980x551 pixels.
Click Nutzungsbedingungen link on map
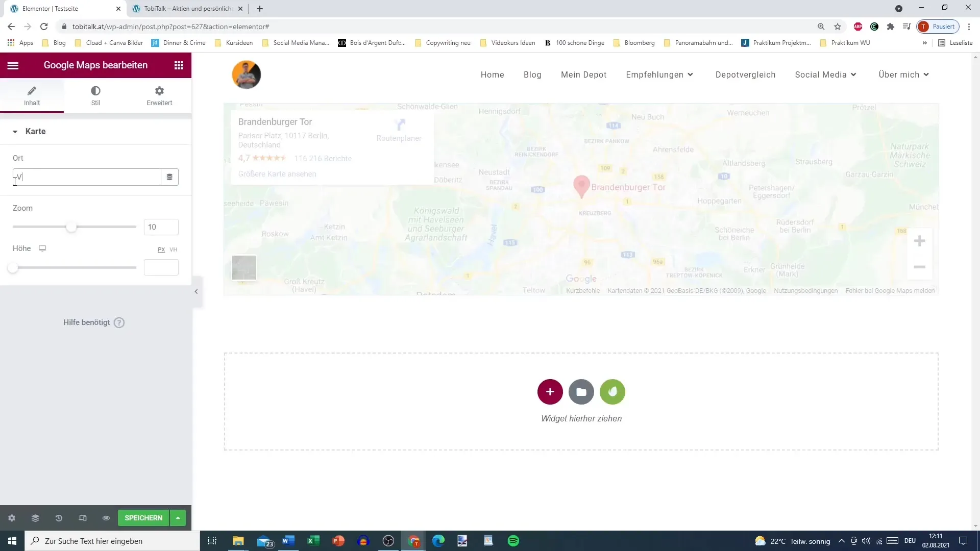point(805,291)
